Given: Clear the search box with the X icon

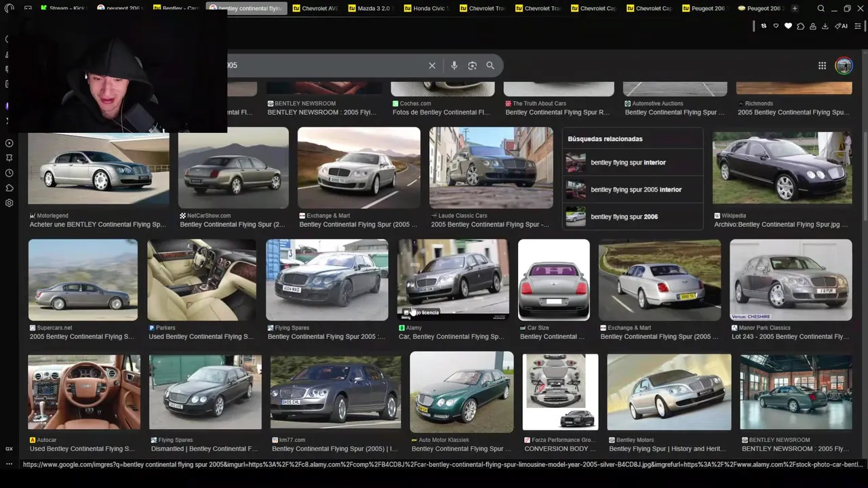Looking at the screenshot, I should [x=432, y=65].
